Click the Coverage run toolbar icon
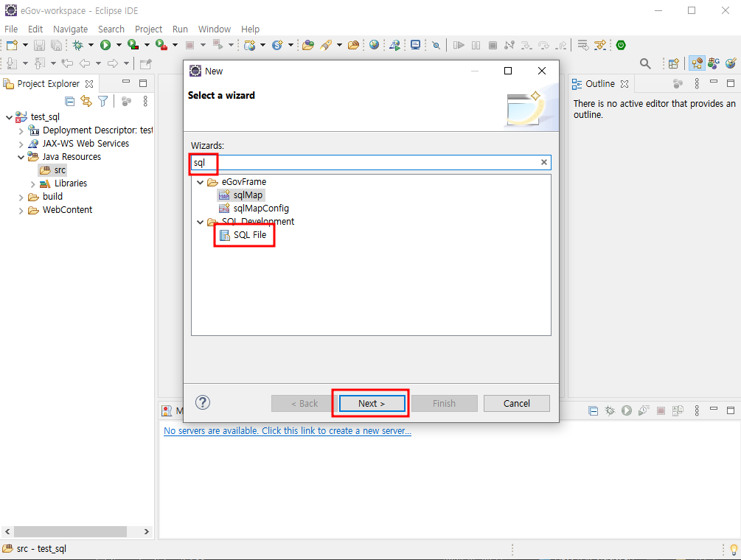741x560 pixels. pyautogui.click(x=133, y=46)
